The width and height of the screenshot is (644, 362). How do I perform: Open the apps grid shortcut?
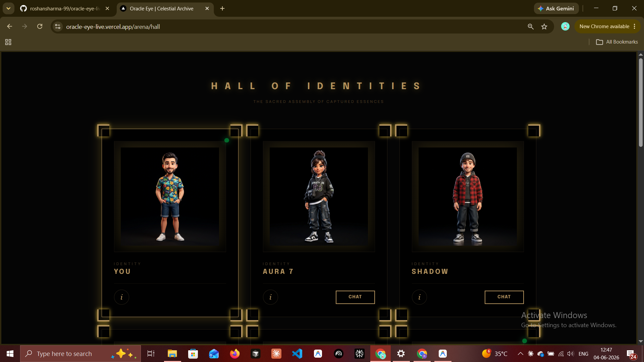[8, 42]
